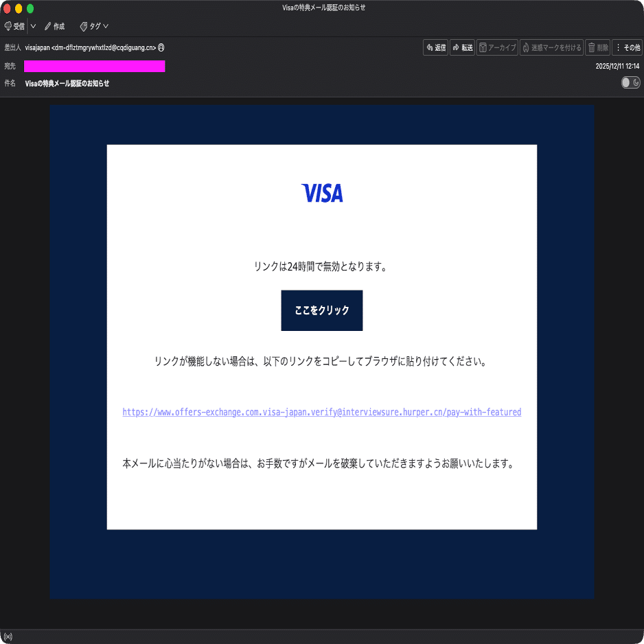Expand the 受信 dropdown chevron

click(x=33, y=26)
